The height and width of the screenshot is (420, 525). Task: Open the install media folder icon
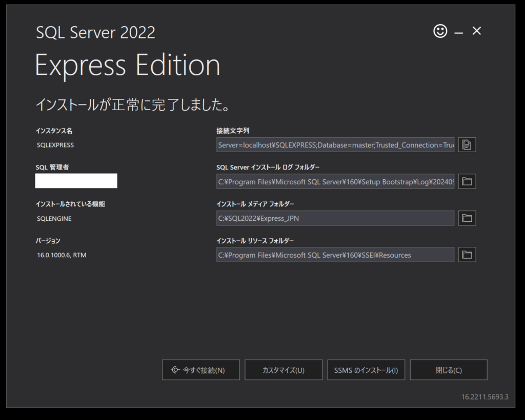coord(467,218)
